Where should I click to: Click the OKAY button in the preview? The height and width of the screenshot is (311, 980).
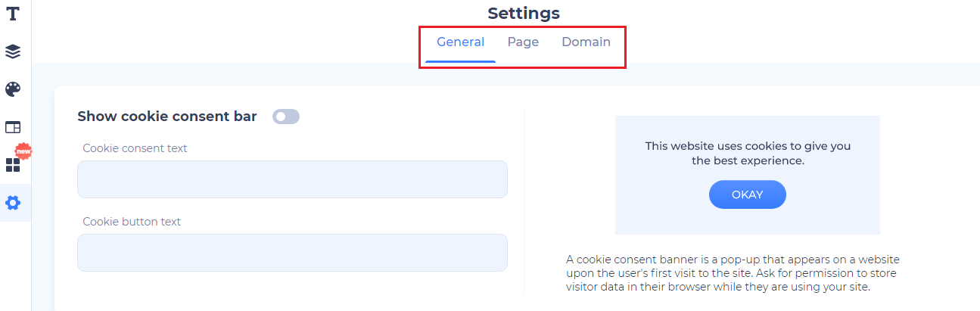click(x=747, y=194)
